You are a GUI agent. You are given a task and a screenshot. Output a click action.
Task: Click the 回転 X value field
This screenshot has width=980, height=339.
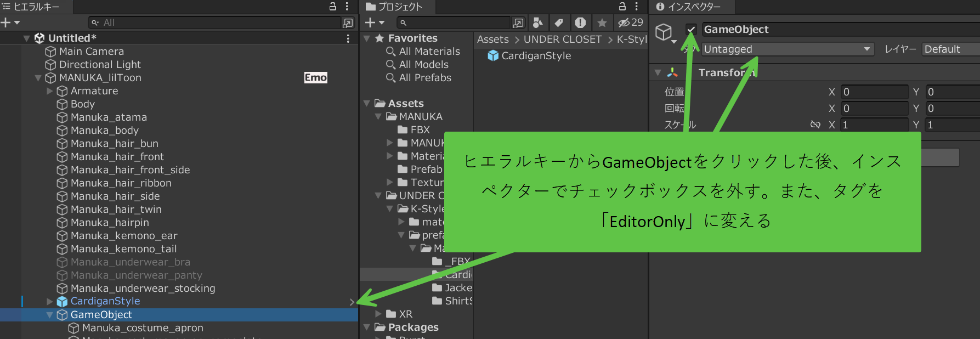pos(874,109)
